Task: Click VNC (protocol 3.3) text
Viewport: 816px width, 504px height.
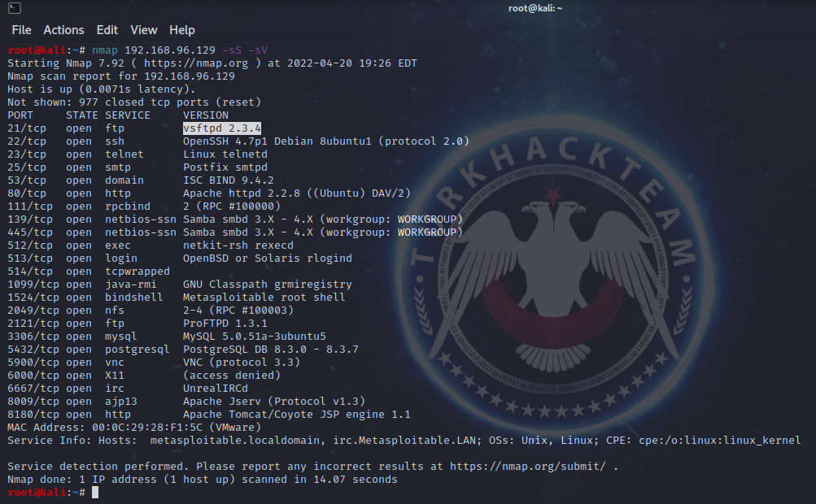Action: (x=242, y=363)
